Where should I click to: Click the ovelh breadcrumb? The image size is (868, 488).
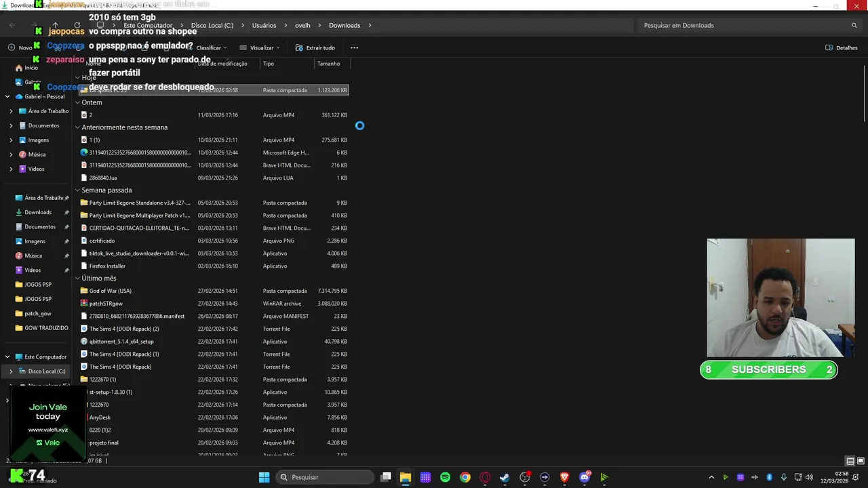tap(302, 25)
